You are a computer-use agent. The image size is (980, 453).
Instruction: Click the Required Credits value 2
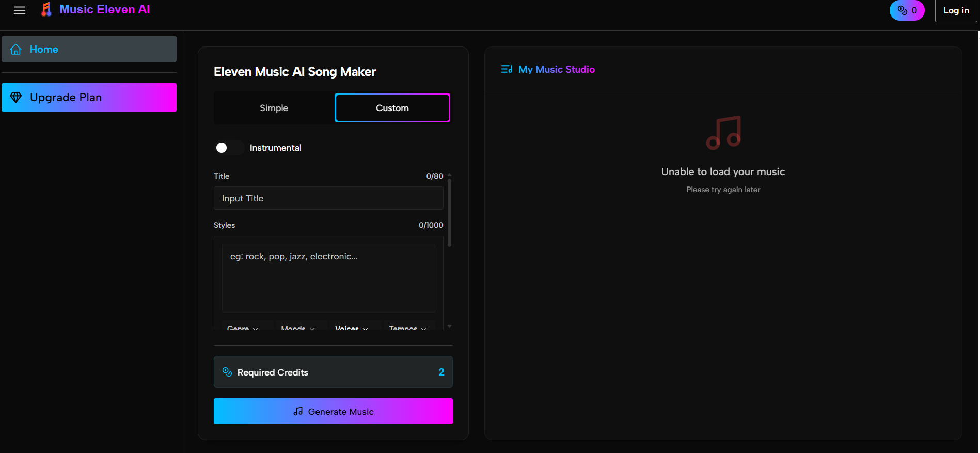pyautogui.click(x=441, y=372)
